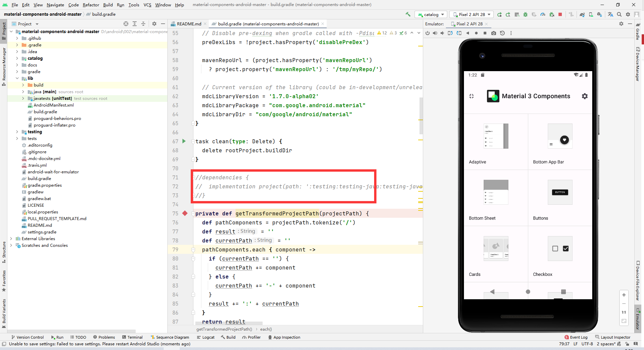Click emulator Home circle in toolbar
Image resolution: width=644 pixels, height=350 pixels.
point(476,33)
